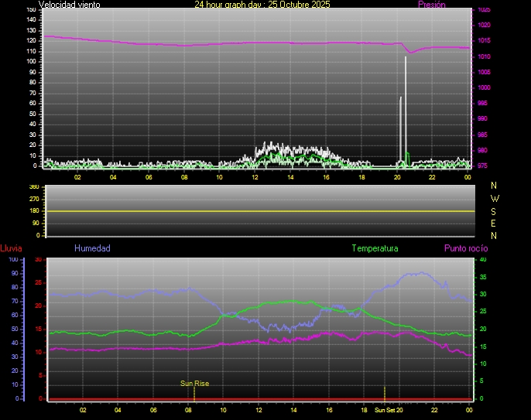Click the 180 degree wind direction tick
The width and height of the screenshot is (531, 420).
[x=33, y=211]
